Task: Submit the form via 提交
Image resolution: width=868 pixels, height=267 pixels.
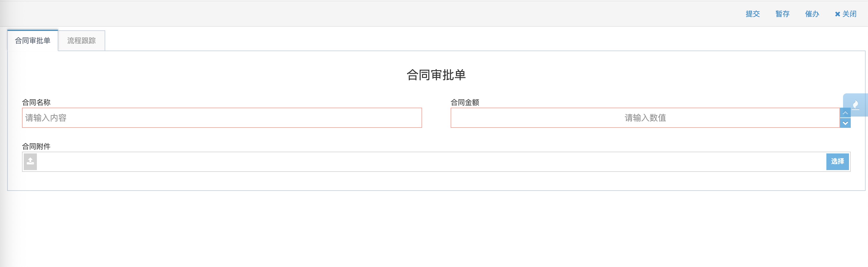Action: pos(752,14)
